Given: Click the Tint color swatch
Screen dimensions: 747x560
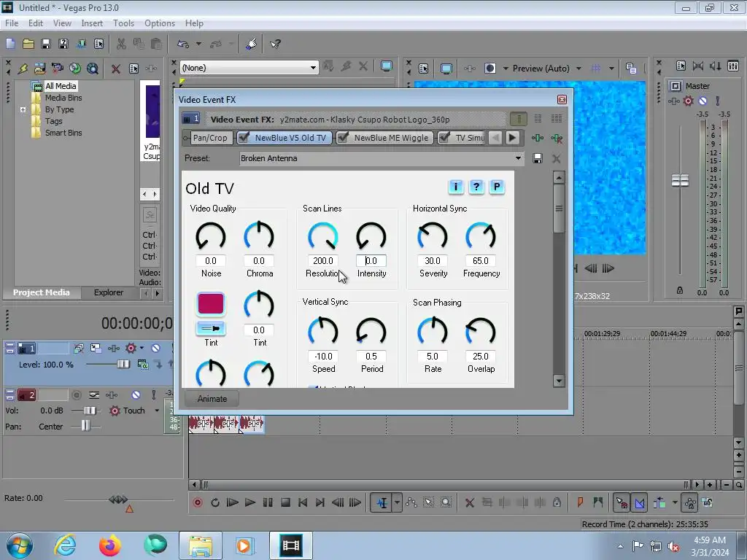Looking at the screenshot, I should click(x=211, y=304).
